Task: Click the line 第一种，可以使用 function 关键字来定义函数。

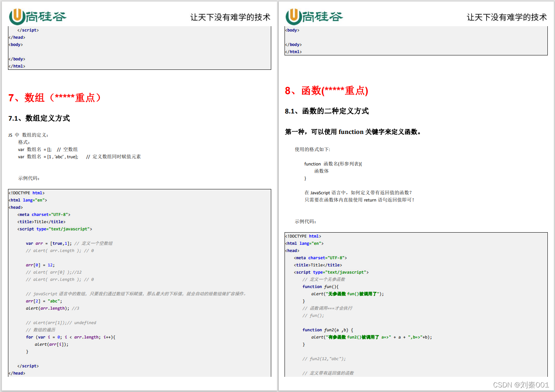Action: click(353, 132)
